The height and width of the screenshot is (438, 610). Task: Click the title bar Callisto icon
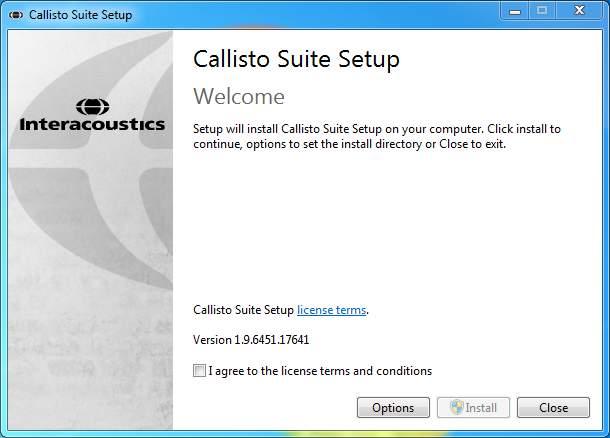coord(16,15)
